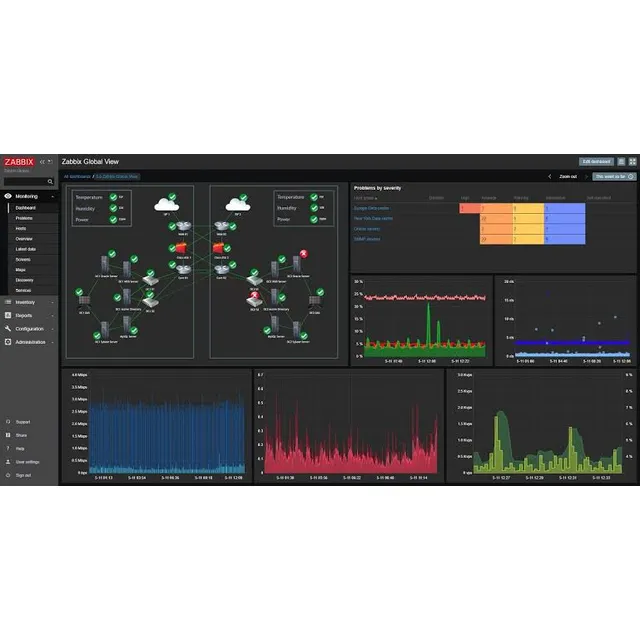Click the Zabbix Global View breadcrumb link
The image size is (640, 640).
[x=117, y=177]
